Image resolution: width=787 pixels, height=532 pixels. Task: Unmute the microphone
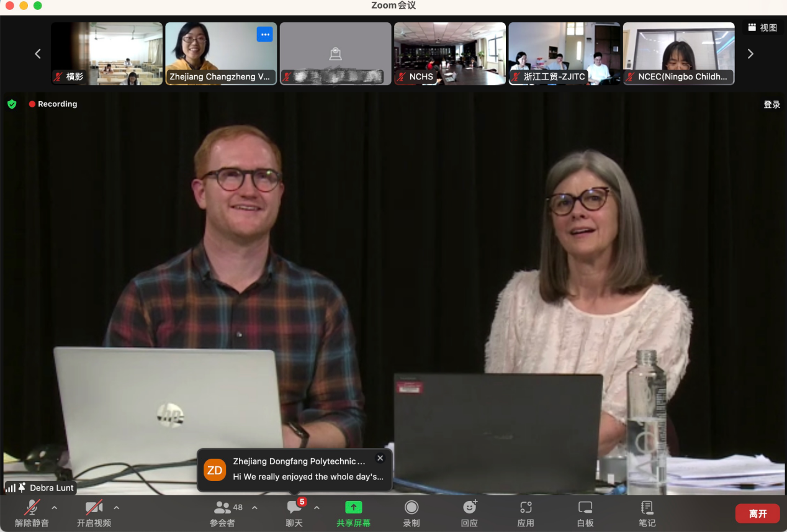pyautogui.click(x=32, y=507)
